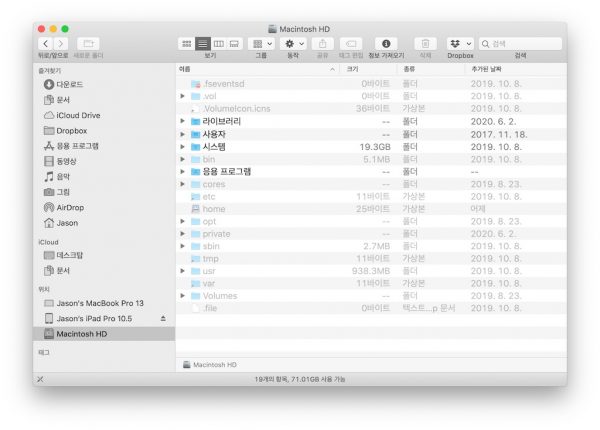Click the 938.3MB size of usr
This screenshot has height=430, width=600.
pos(371,271)
